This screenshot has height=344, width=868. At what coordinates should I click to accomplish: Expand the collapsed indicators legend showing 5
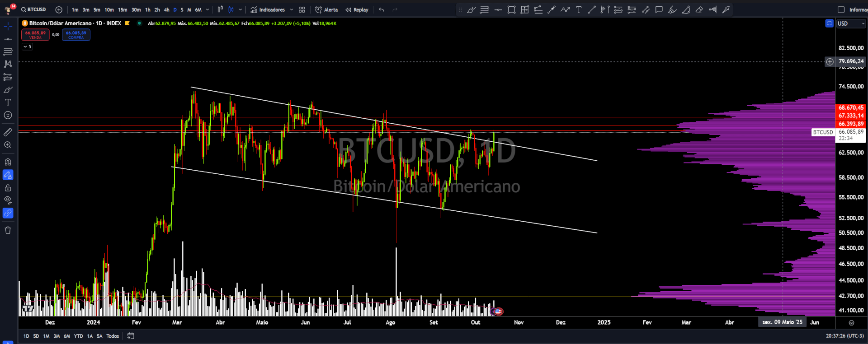(x=27, y=46)
